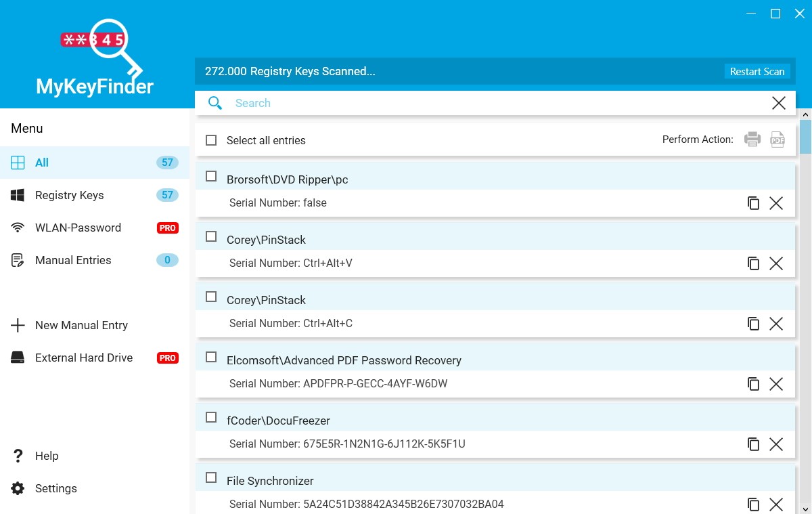Click the Windows logo icon for Registry Keys
This screenshot has width=812, height=514.
(18, 195)
